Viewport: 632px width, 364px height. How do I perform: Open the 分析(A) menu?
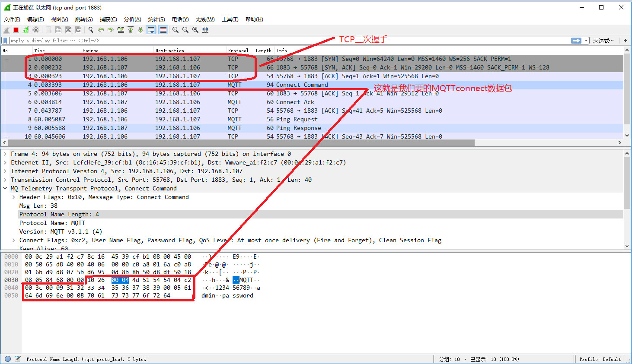tap(133, 19)
